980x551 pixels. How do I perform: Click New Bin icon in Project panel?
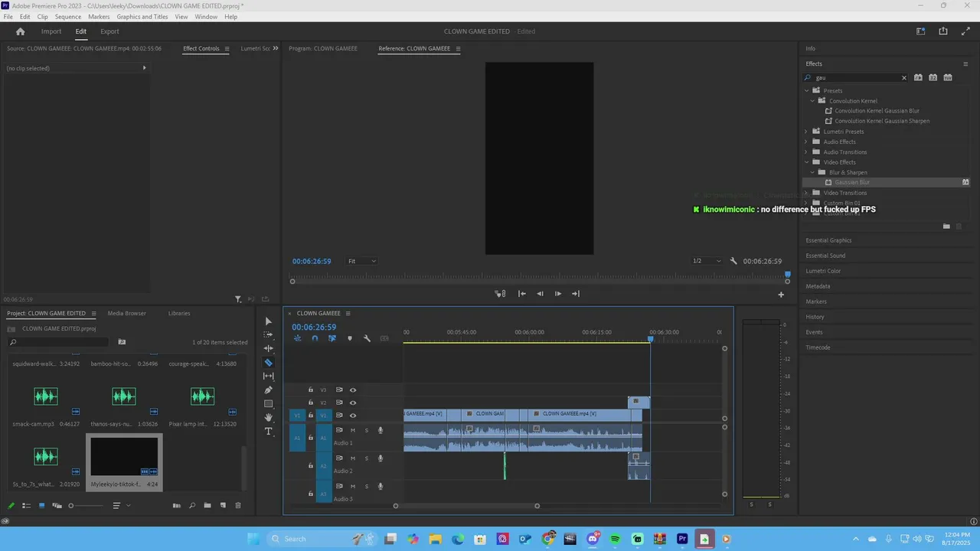[x=207, y=505]
